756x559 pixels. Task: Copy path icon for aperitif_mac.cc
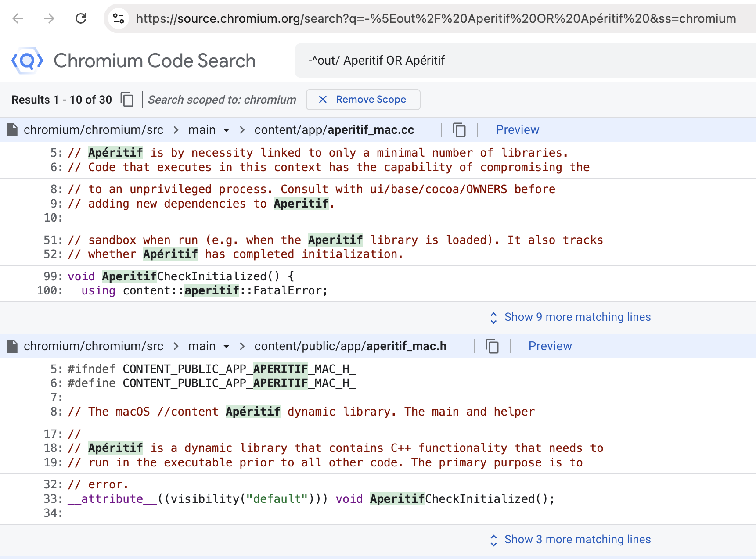[459, 130]
